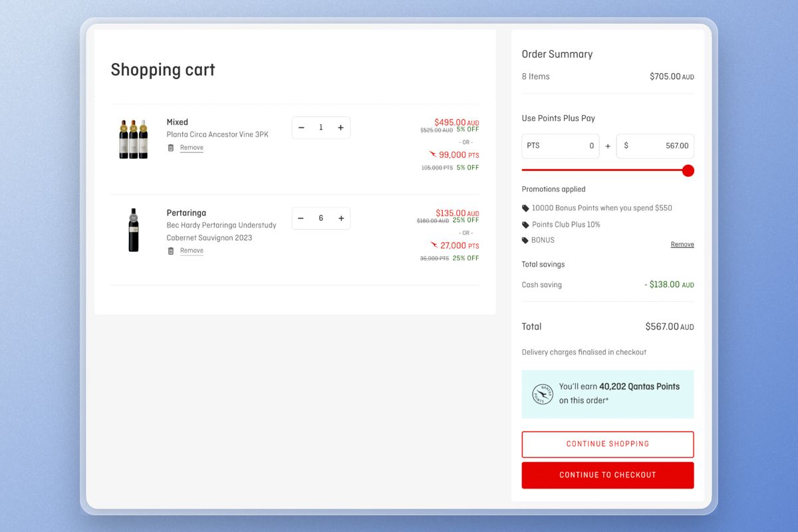Click quantity value 6 for Pertaringa item
This screenshot has height=532, width=798.
(321, 218)
